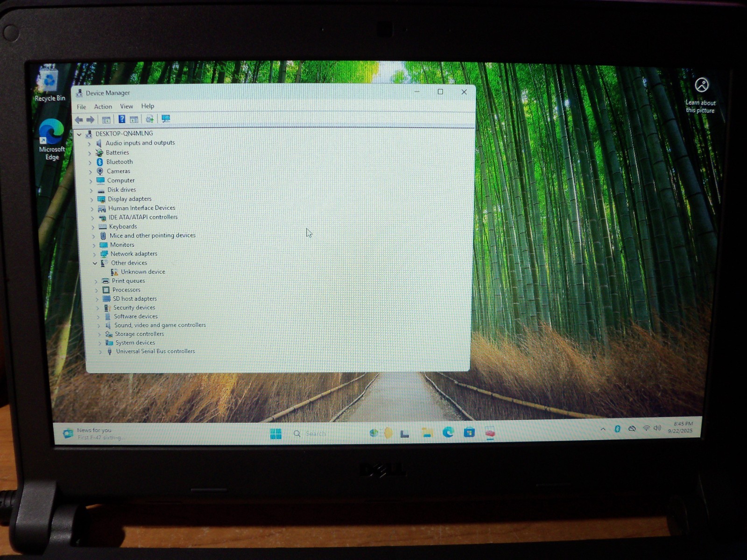Click the News for you widget

(95, 434)
